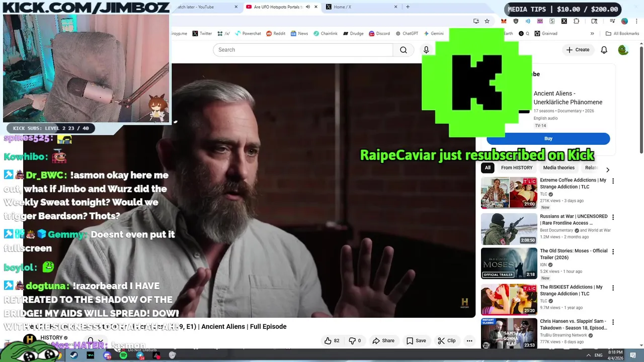Open more actions ellipsis under video

469,341
